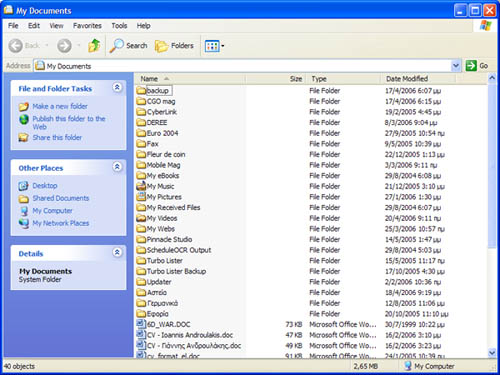Image resolution: width=500 pixels, height=375 pixels.
Task: Click the title bar folder icon
Action: click(x=8, y=10)
